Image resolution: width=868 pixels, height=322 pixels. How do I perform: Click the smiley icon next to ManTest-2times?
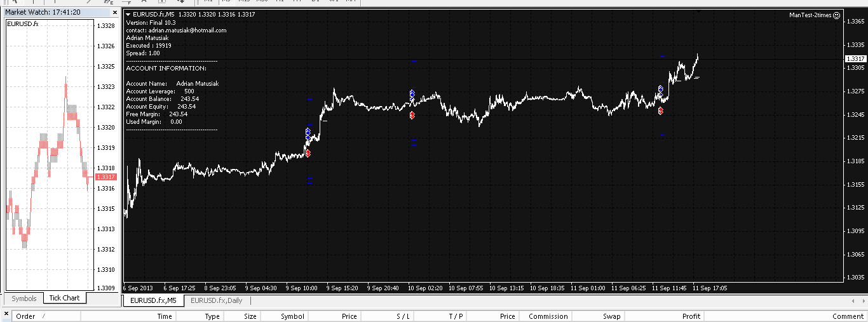[x=837, y=15]
